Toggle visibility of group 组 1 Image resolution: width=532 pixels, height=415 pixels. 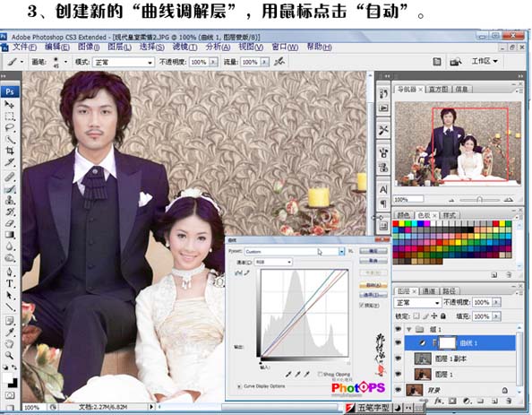point(398,329)
